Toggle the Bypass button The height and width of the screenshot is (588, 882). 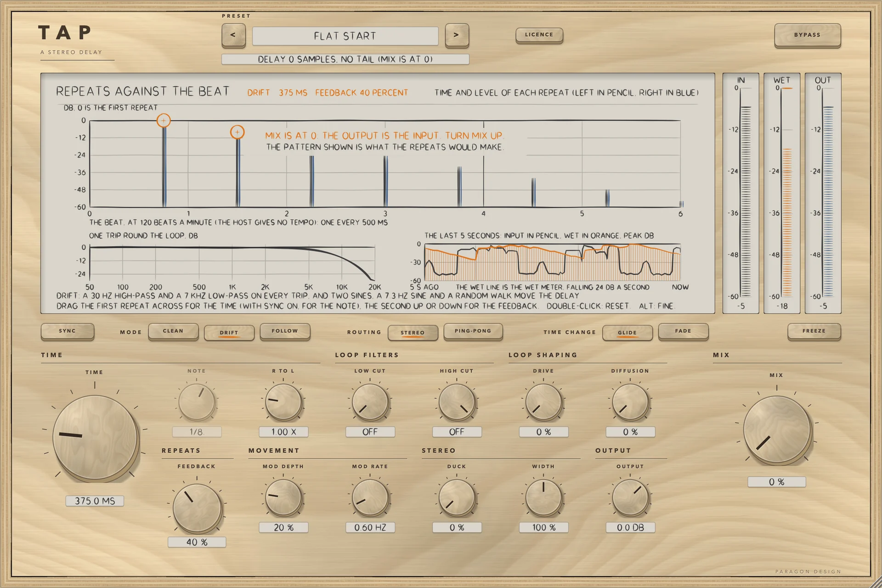807,35
